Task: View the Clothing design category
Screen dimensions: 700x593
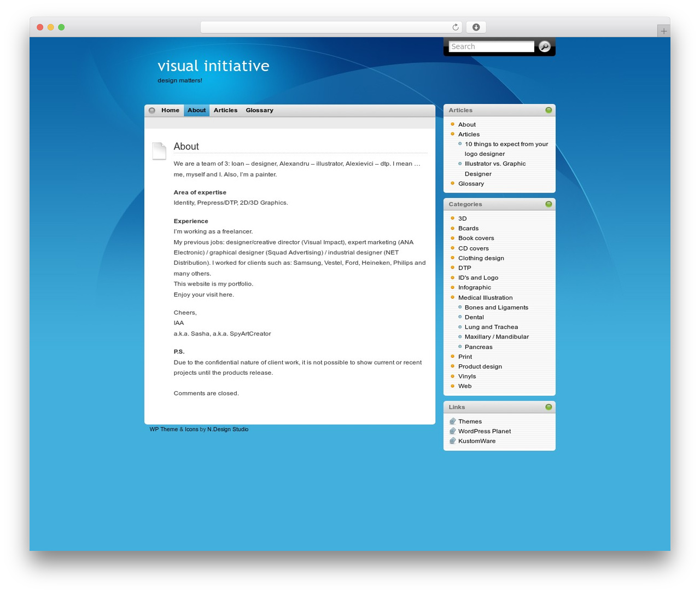Action: pyautogui.click(x=481, y=258)
